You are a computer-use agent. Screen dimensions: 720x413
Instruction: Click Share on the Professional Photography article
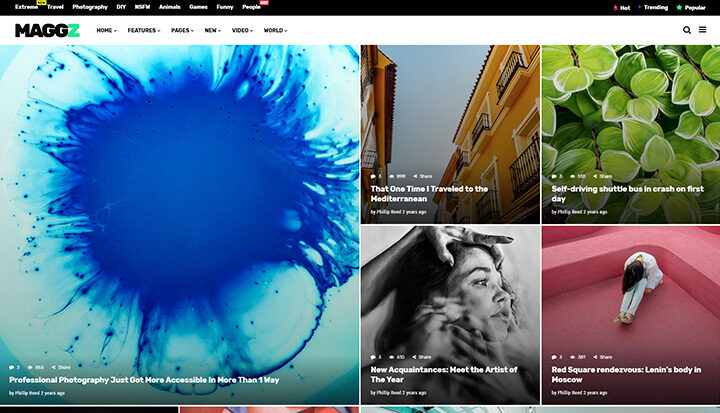(61, 367)
